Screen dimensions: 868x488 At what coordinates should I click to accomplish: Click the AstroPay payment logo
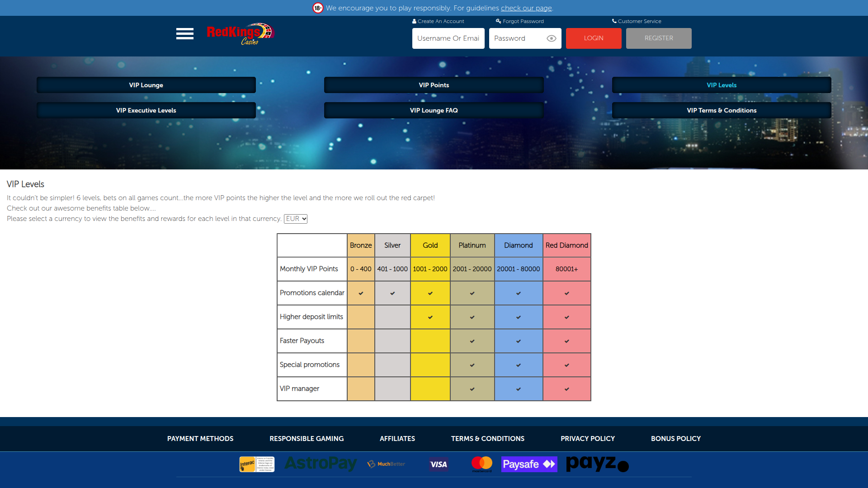pyautogui.click(x=320, y=464)
